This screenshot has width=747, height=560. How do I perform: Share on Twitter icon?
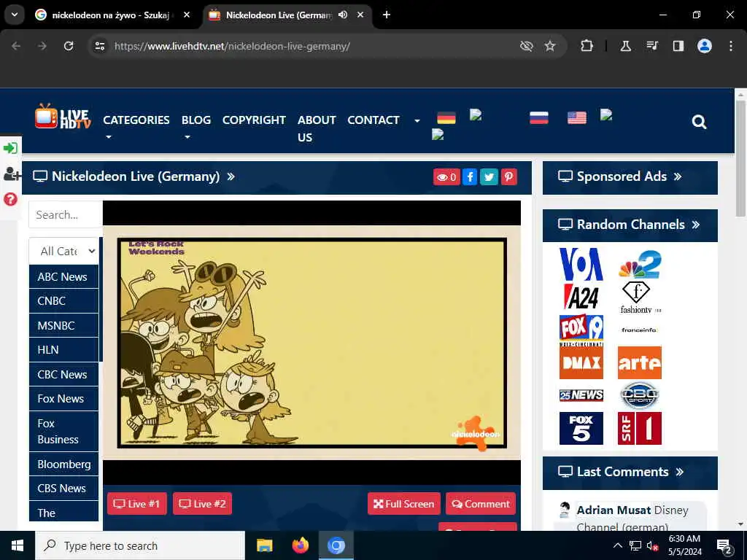click(x=489, y=177)
